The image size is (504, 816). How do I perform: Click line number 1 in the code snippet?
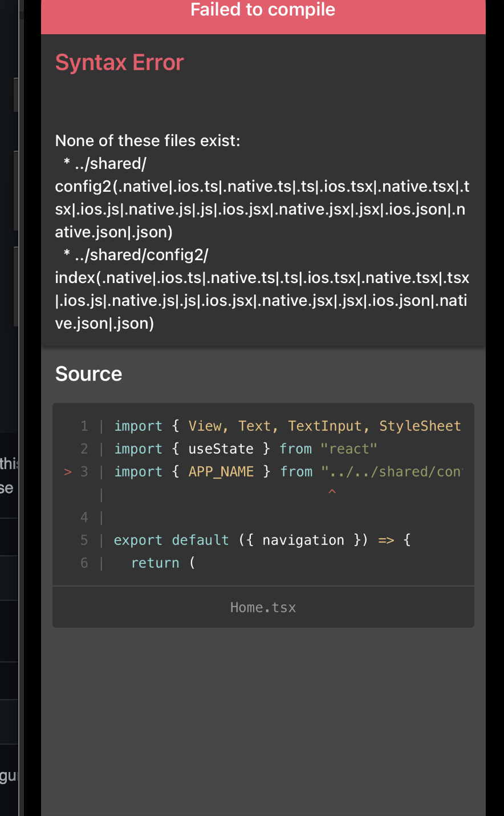pos(84,426)
